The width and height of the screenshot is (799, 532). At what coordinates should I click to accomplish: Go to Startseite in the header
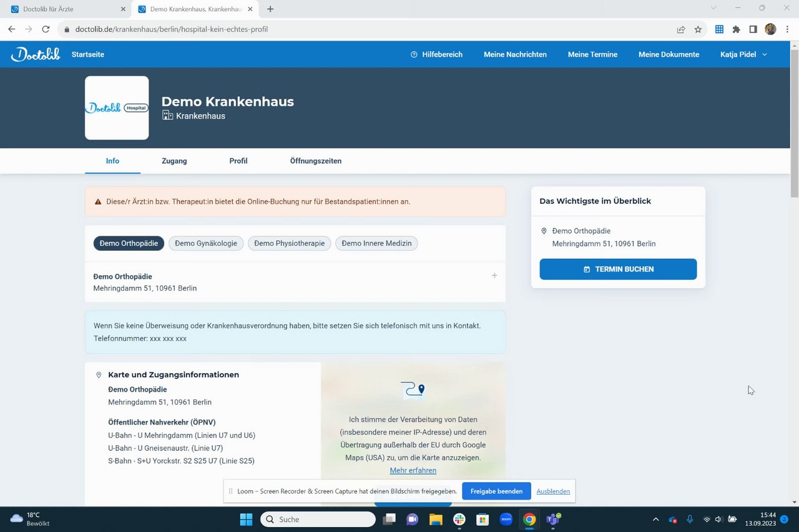point(88,54)
